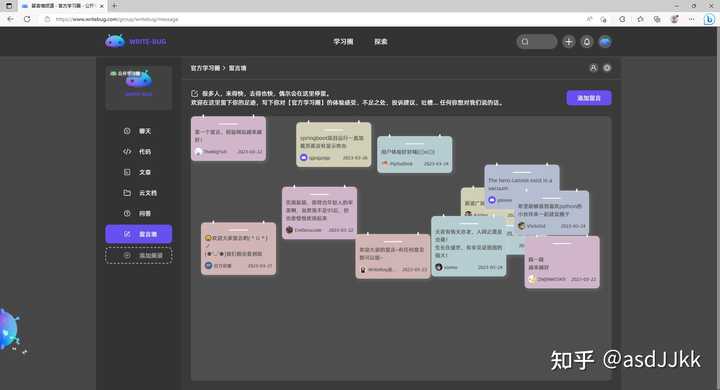720x390 pixels.
Task: Click the dashed 添加频道 add channel button
Action: (139, 255)
